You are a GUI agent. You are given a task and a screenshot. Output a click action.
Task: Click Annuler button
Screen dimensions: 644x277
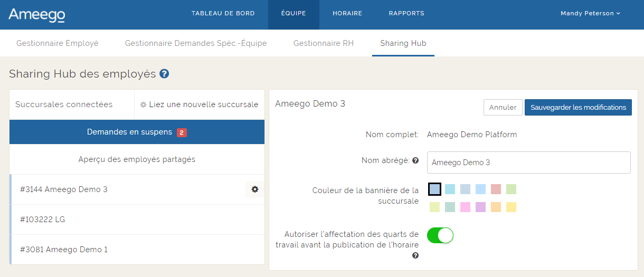(x=503, y=107)
